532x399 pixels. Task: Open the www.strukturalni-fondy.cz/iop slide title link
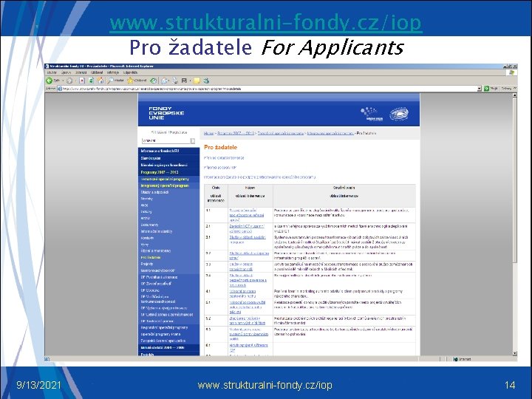coord(266,22)
